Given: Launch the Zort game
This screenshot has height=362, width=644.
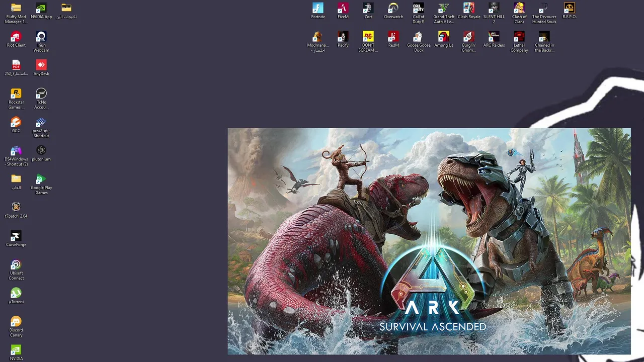Looking at the screenshot, I should pos(368,8).
